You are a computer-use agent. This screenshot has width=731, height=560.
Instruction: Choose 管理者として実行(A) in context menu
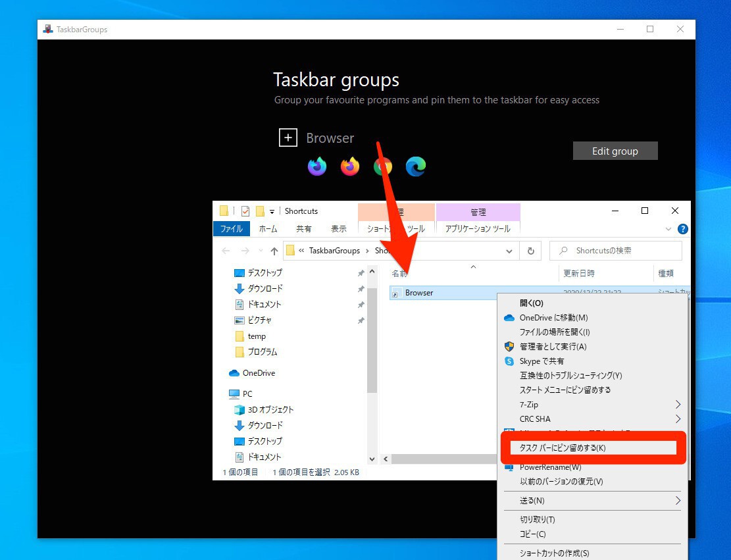[x=553, y=347]
